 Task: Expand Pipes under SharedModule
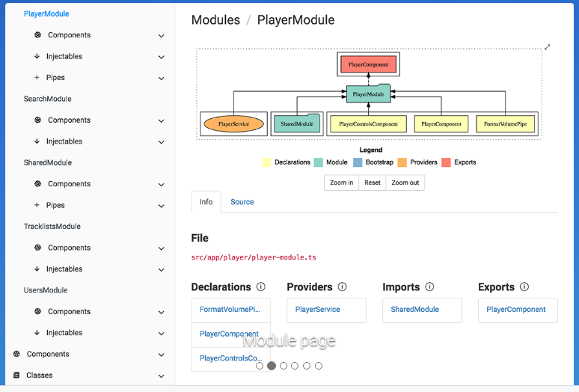[161, 206]
